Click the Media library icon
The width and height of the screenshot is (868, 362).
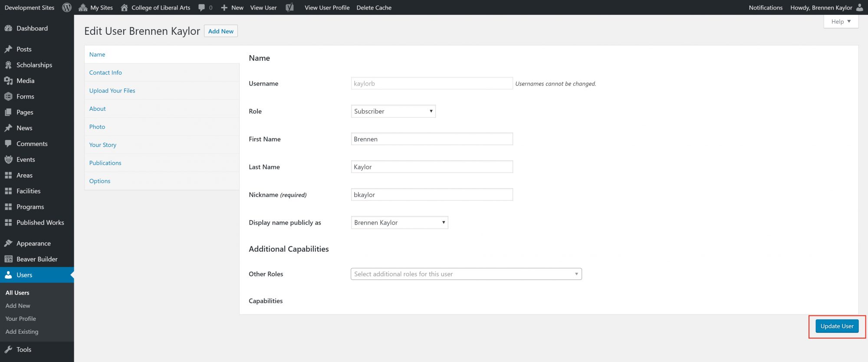pos(8,81)
